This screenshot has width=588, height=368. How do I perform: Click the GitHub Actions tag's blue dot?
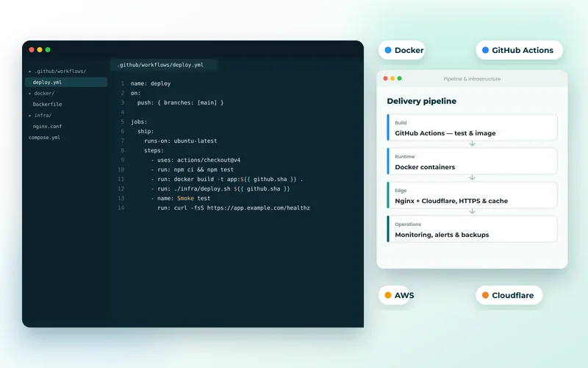point(485,50)
